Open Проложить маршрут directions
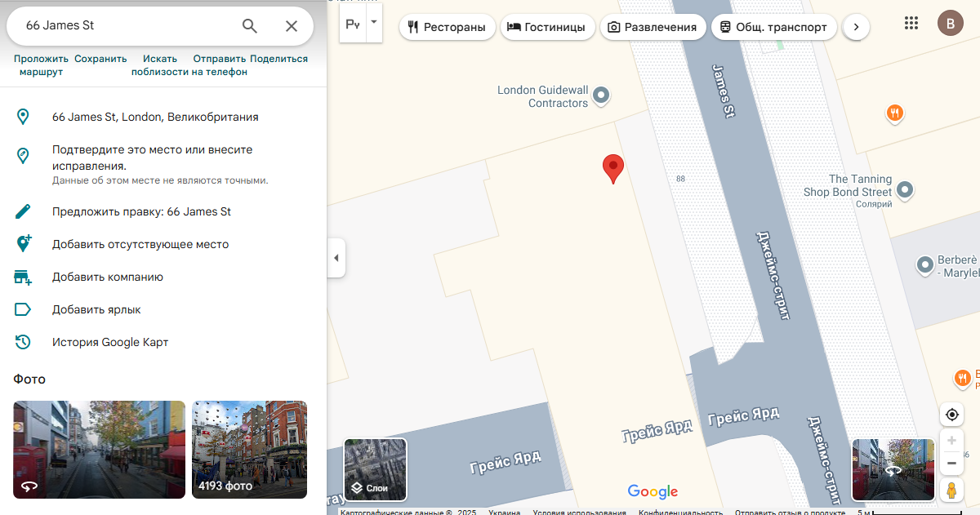Screen dimensions: 980x515 [x=41, y=65]
